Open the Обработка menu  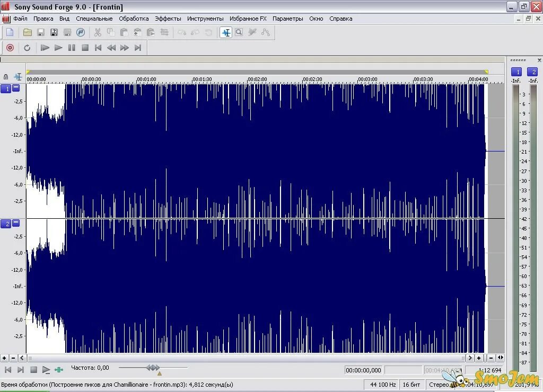point(134,19)
